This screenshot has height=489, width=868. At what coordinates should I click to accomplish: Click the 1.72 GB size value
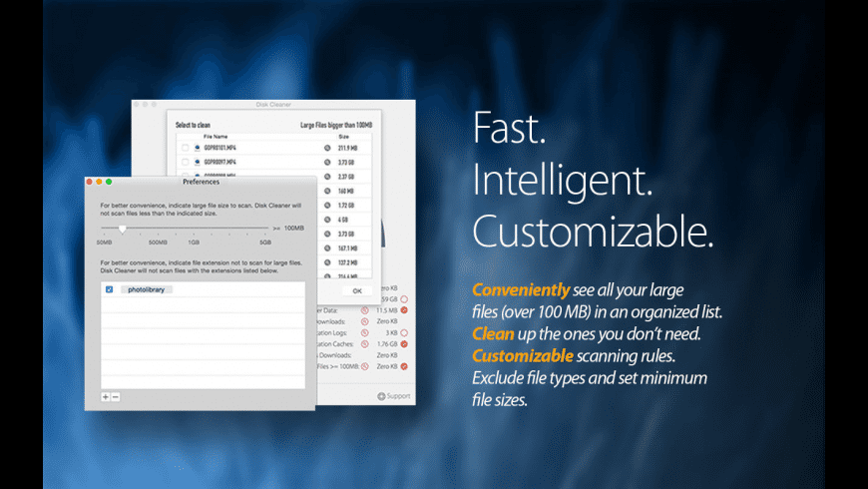(346, 206)
